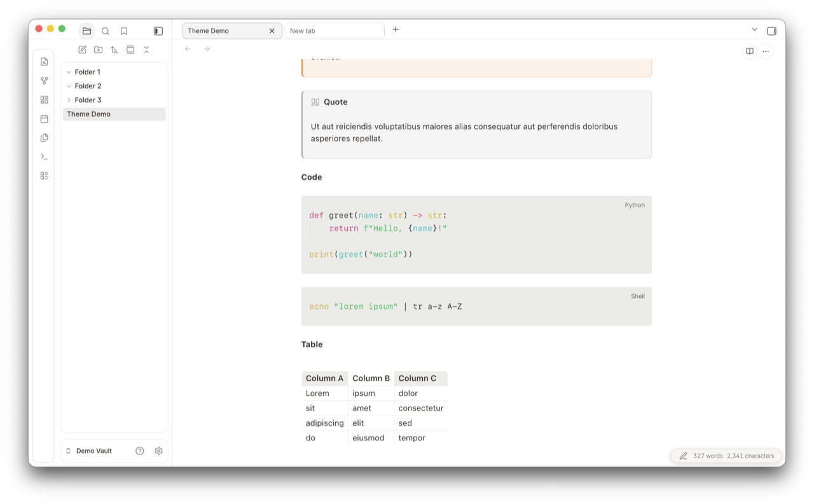
Task: Open the help question mark icon
Action: pyautogui.click(x=140, y=451)
